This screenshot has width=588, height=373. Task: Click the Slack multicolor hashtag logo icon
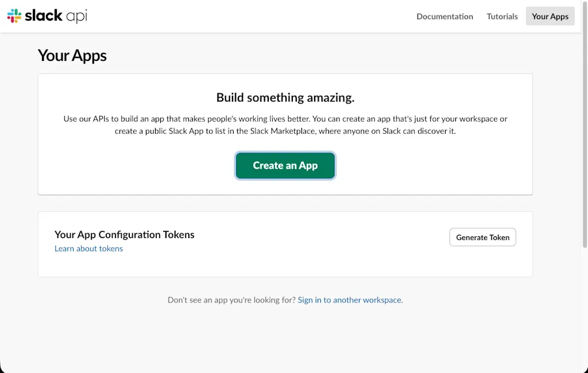click(14, 16)
